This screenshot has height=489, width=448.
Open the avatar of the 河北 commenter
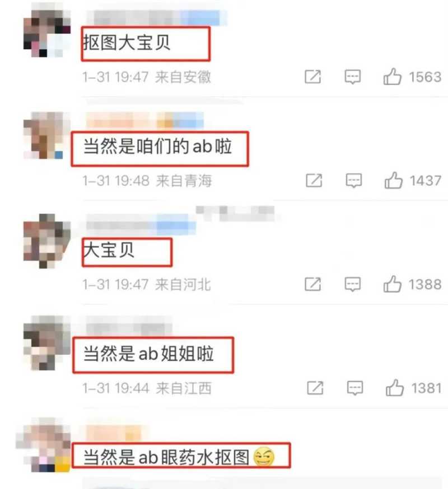point(47,241)
